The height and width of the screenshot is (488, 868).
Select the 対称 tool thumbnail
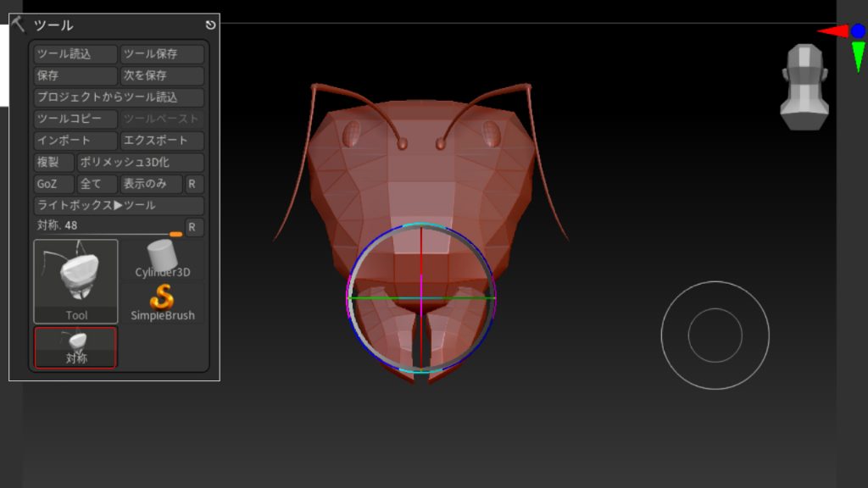tap(75, 347)
